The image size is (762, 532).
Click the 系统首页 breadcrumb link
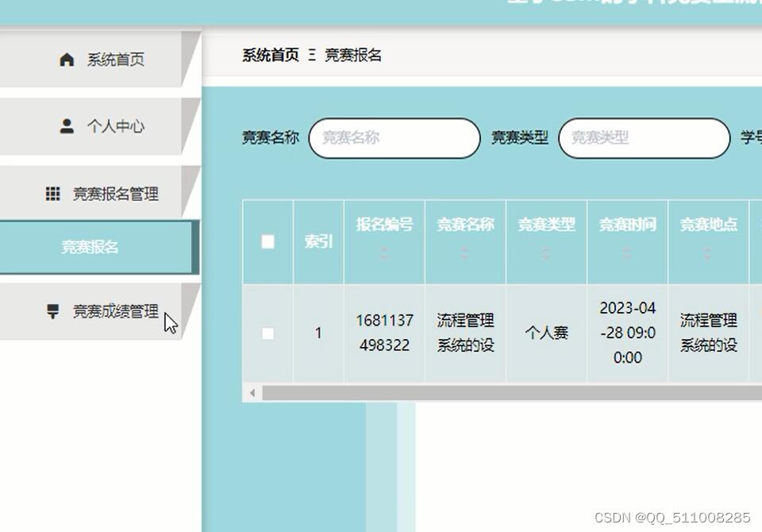tap(271, 55)
